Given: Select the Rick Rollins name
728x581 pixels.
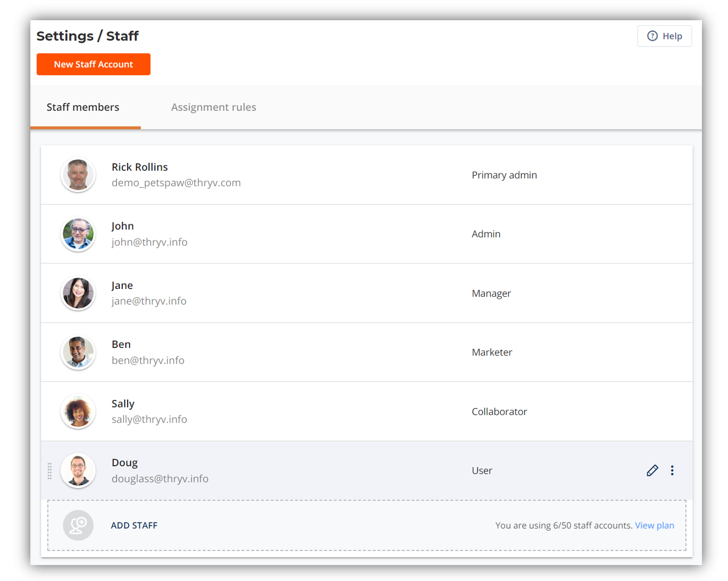Looking at the screenshot, I should click(140, 167).
